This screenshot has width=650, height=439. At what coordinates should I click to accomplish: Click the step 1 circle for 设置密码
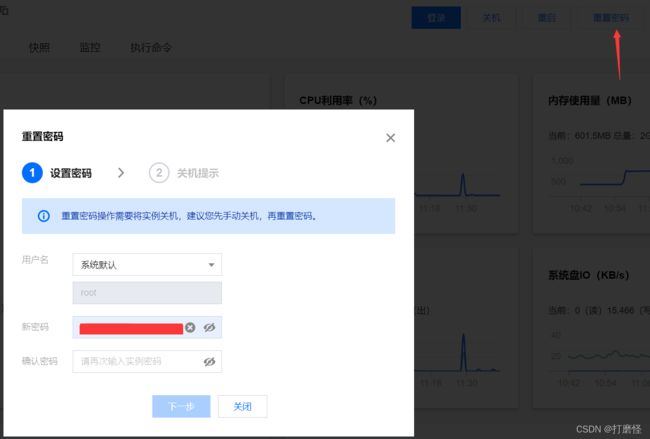click(32, 173)
